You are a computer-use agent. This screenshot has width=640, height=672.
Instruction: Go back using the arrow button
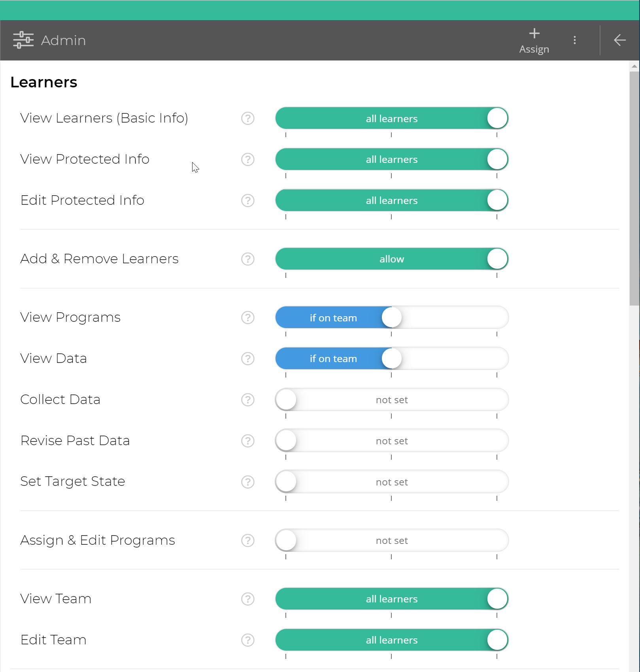point(619,40)
